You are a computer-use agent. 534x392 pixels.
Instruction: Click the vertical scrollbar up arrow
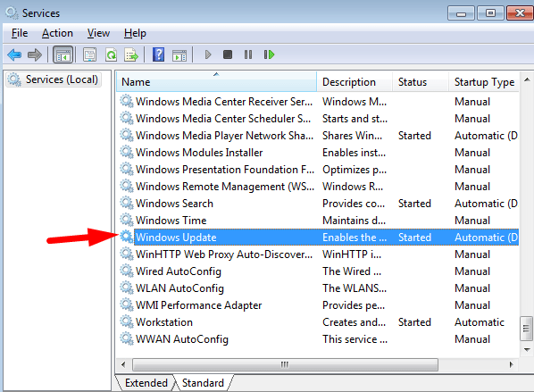[527, 79]
